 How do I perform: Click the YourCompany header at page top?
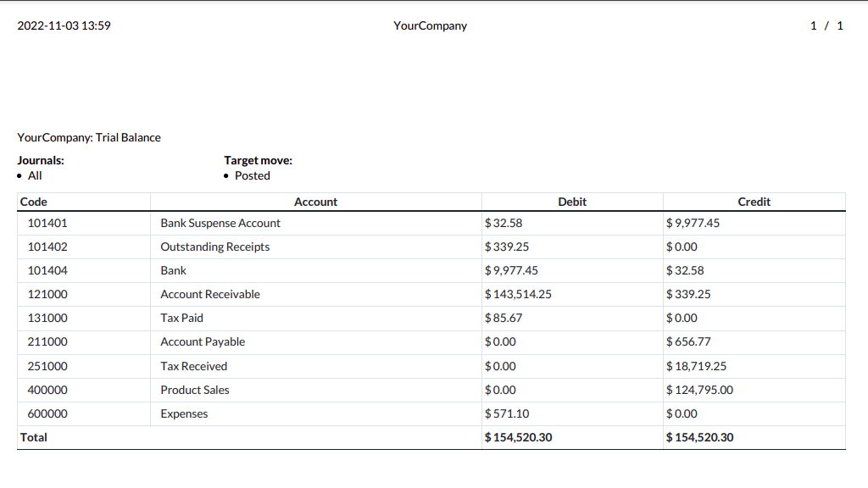click(x=430, y=25)
